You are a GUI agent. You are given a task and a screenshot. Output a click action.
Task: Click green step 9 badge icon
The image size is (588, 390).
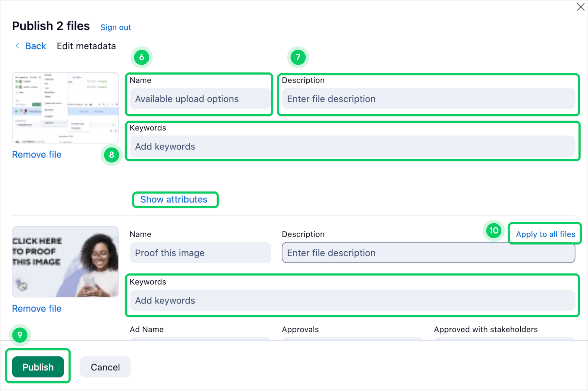(x=20, y=335)
